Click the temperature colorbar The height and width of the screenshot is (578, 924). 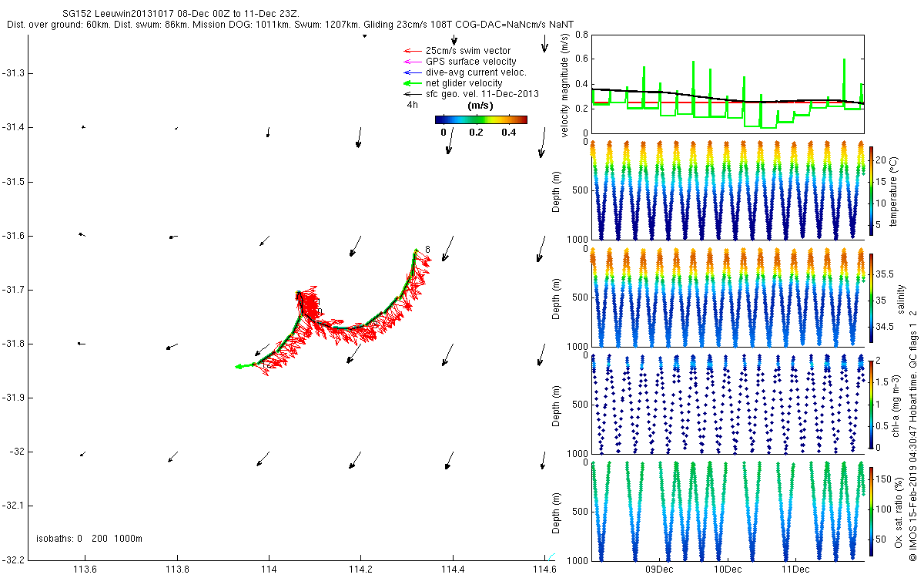[x=871, y=190]
